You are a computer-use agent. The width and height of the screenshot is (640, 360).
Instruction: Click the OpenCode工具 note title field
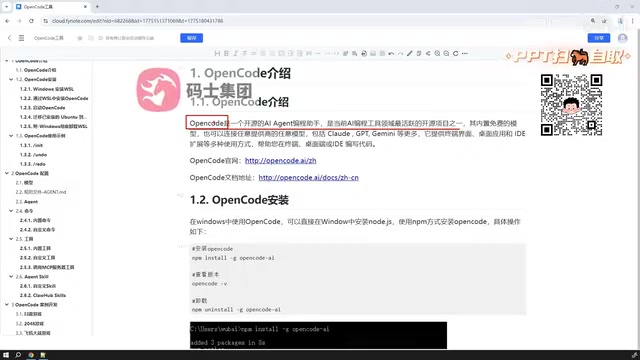(x=49, y=38)
